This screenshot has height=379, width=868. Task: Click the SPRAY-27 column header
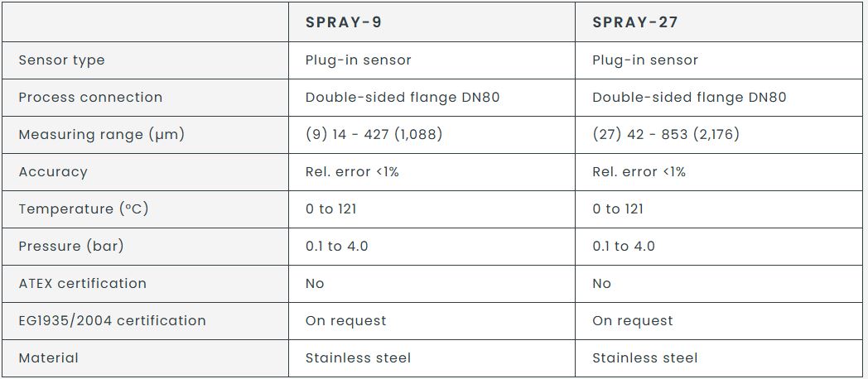tap(635, 22)
